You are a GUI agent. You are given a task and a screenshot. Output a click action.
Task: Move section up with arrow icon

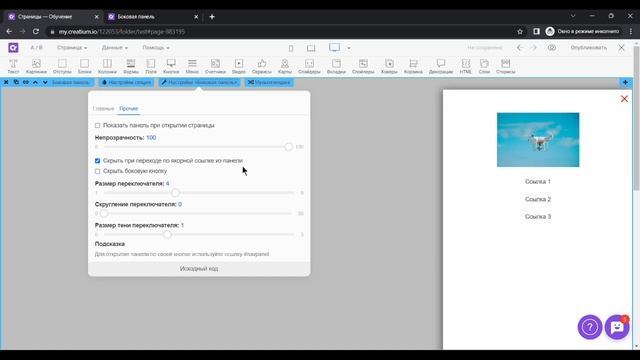click(x=36, y=82)
